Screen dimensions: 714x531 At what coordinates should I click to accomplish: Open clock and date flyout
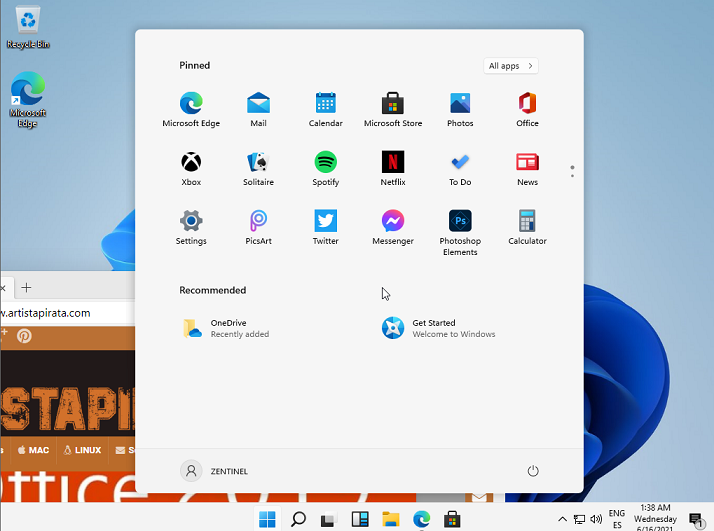655,519
